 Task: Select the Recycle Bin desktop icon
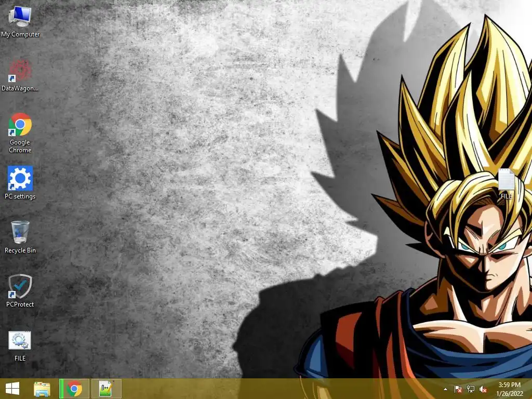[x=20, y=237]
